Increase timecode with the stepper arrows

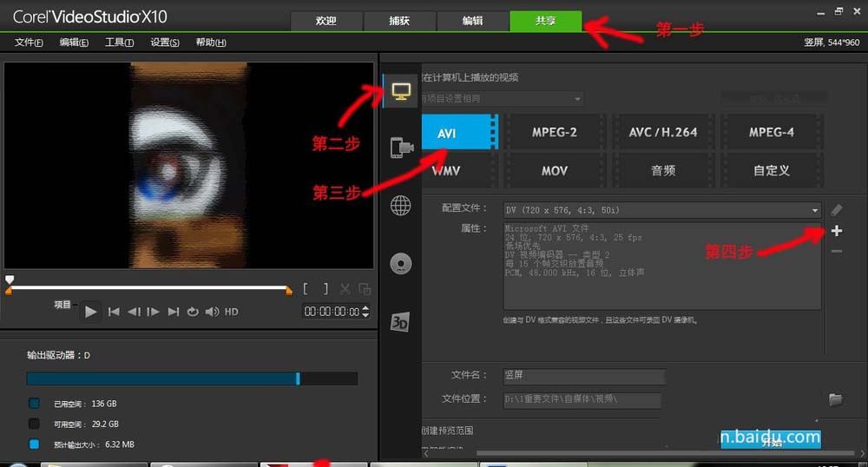pos(365,308)
